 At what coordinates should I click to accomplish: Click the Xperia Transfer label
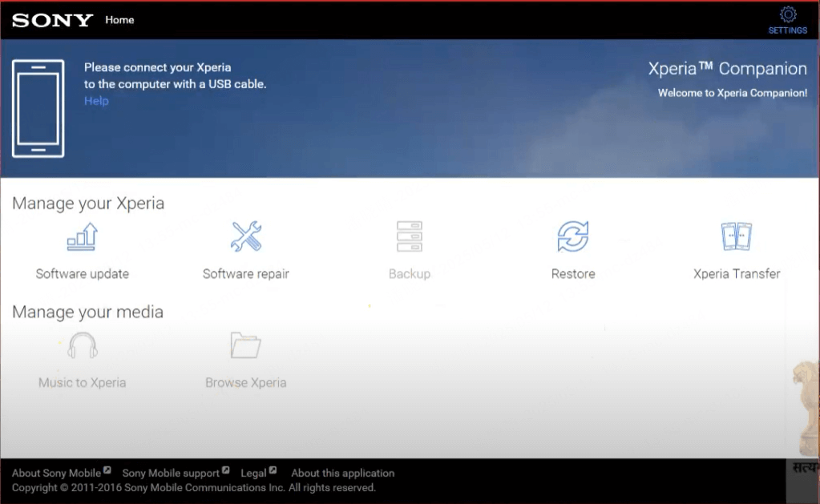(737, 274)
